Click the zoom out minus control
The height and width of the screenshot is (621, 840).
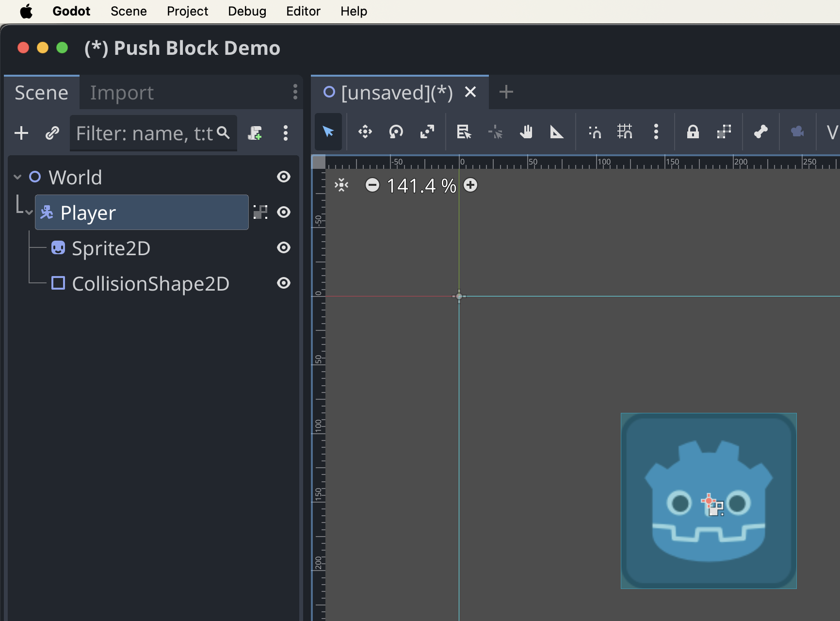(372, 185)
